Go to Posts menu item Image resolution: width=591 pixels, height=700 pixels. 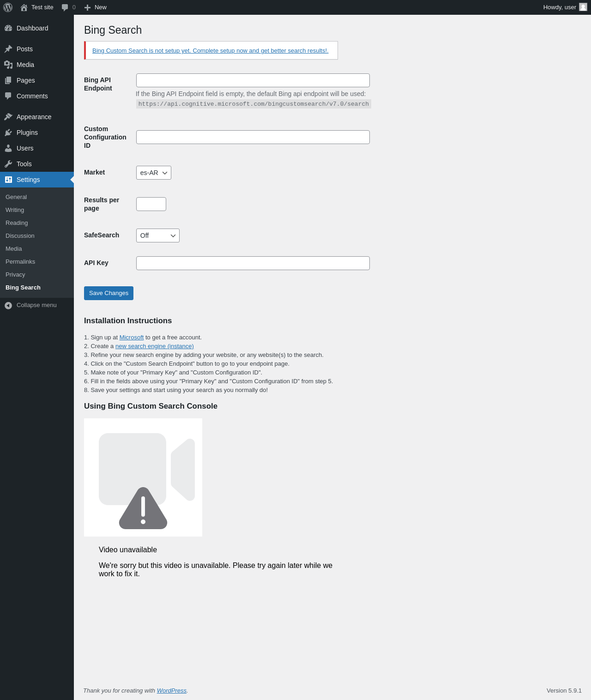pos(37,49)
